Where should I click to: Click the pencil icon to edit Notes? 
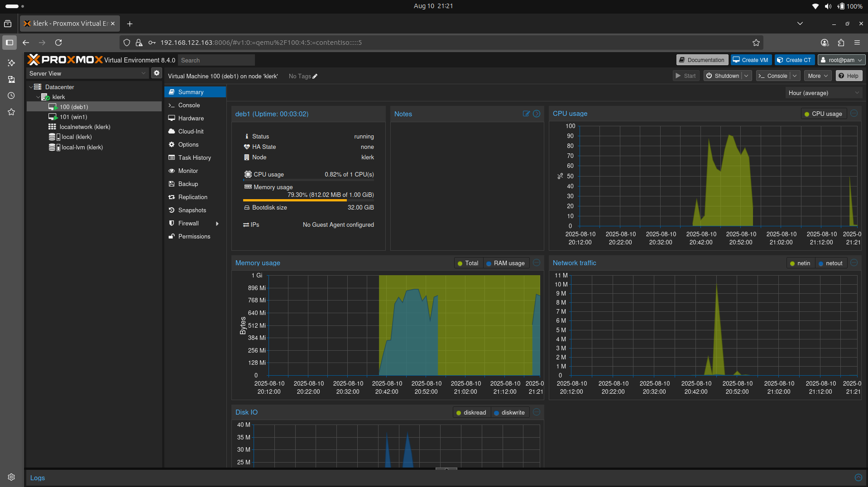click(x=526, y=114)
